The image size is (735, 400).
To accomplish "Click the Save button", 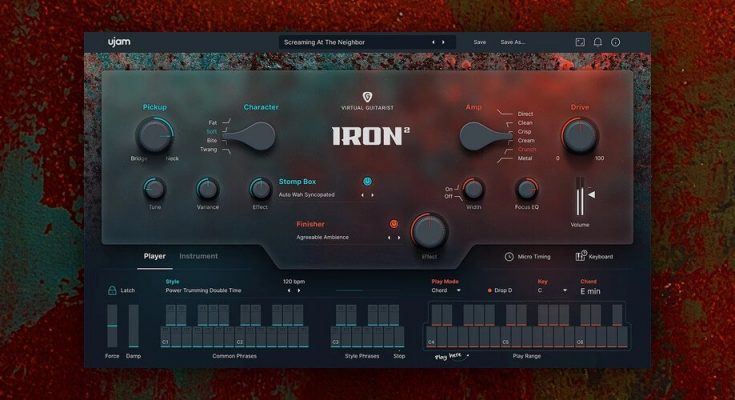I will point(480,42).
